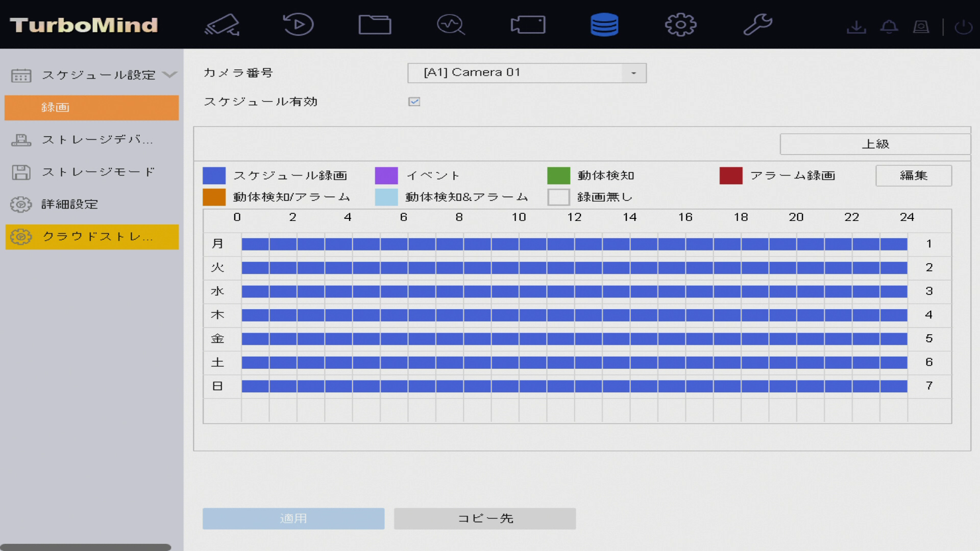Open the smart analysis search icon
The height and width of the screenshot is (551, 980).
tap(451, 24)
